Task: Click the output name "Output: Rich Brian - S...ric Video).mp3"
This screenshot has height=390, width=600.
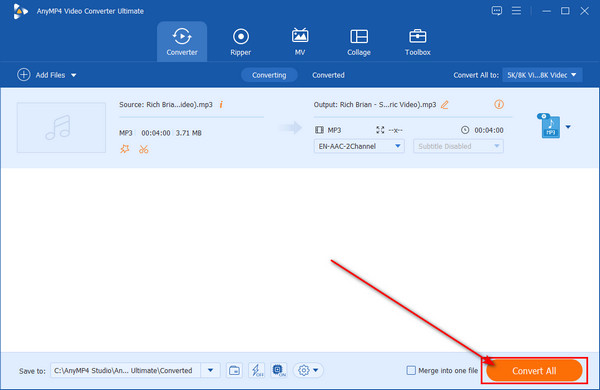Action: pyautogui.click(x=375, y=104)
